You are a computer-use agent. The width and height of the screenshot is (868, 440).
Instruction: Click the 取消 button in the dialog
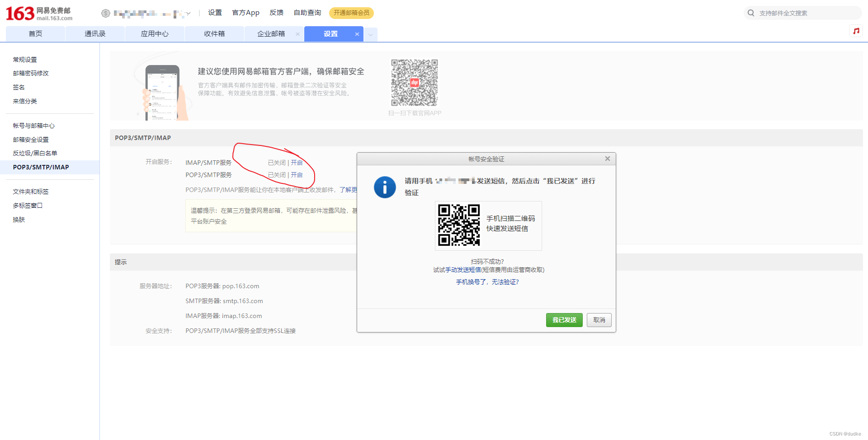coord(599,320)
